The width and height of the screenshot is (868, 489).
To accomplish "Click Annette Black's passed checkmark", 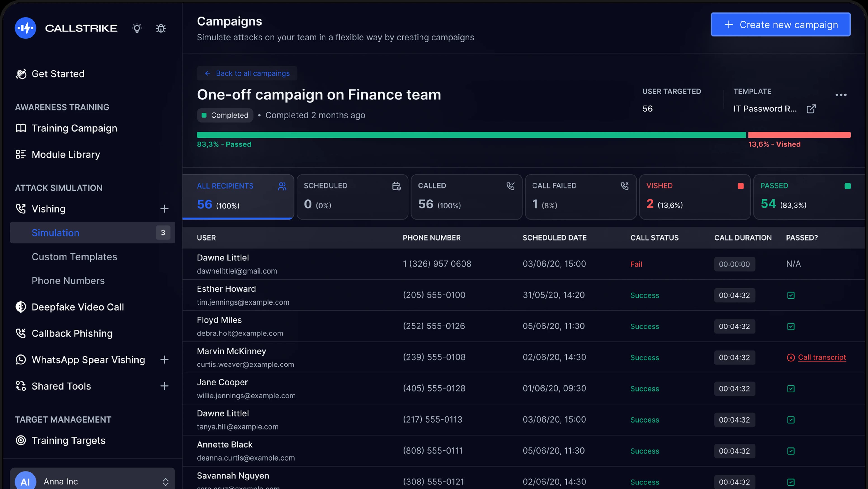I will pos(790,451).
